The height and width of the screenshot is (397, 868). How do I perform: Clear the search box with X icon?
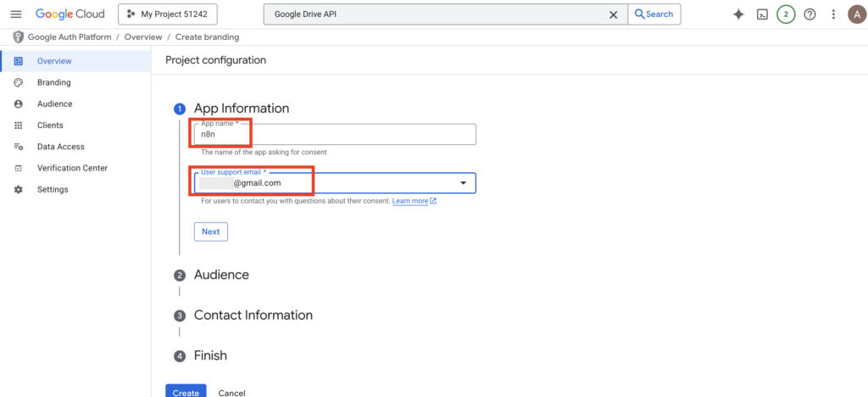pos(614,14)
